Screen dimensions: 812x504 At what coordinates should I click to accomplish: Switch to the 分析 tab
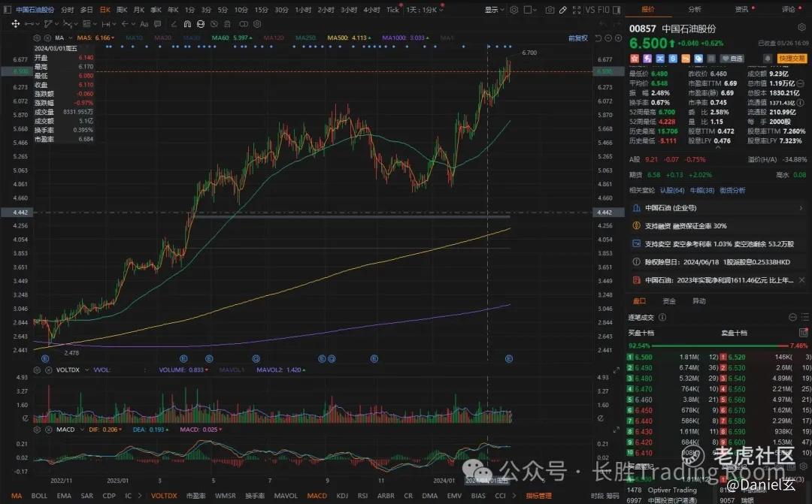(x=695, y=9)
